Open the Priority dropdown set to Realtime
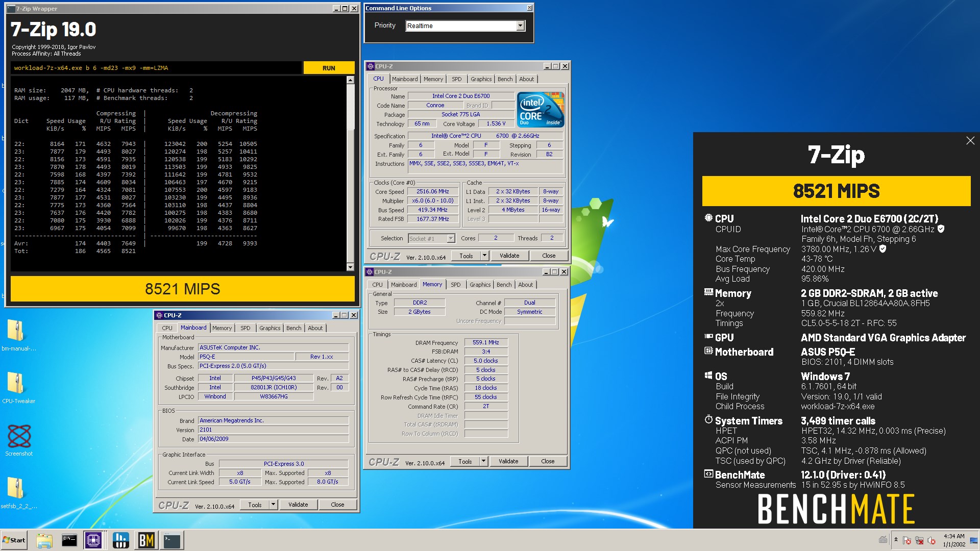980x551 pixels. (520, 26)
